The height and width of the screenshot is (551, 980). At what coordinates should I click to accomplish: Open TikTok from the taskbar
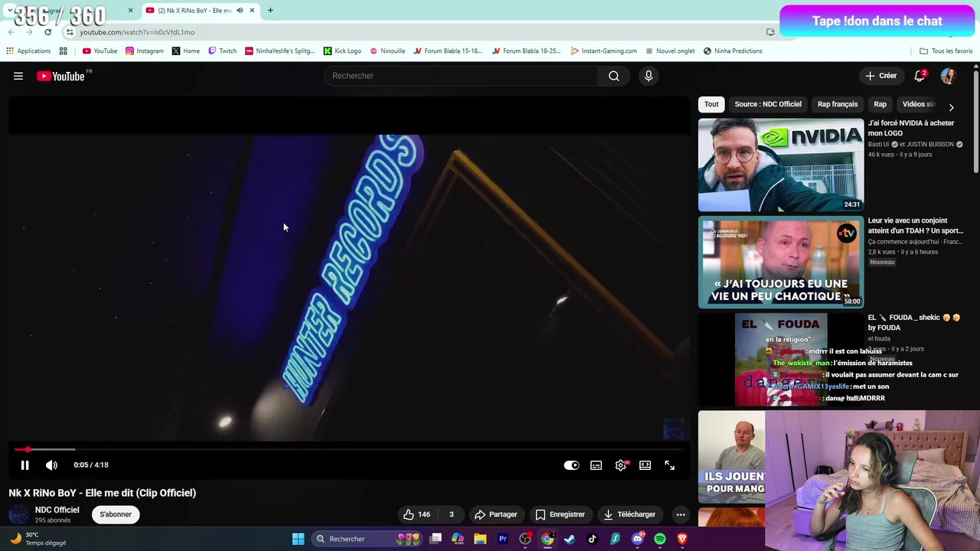(x=592, y=539)
